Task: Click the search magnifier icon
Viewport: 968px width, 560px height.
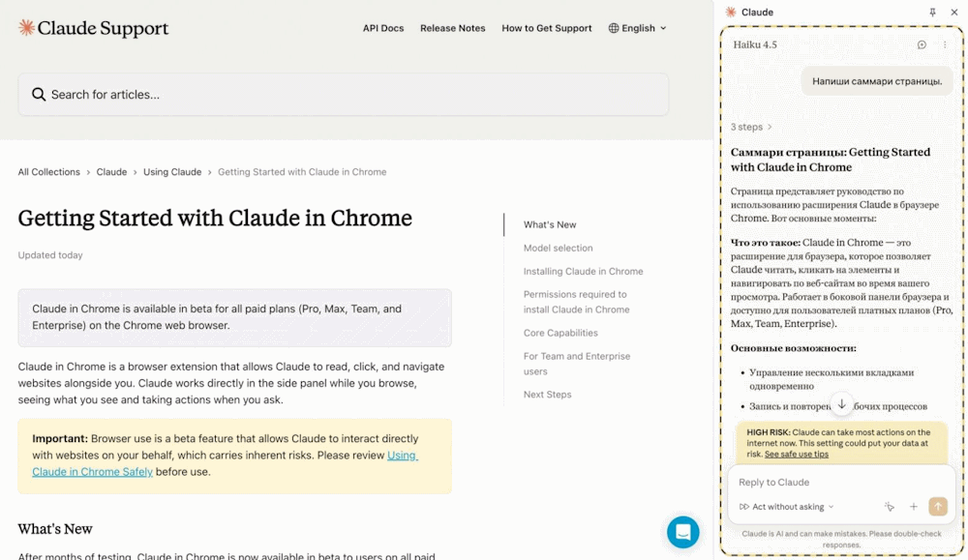Action: (39, 95)
